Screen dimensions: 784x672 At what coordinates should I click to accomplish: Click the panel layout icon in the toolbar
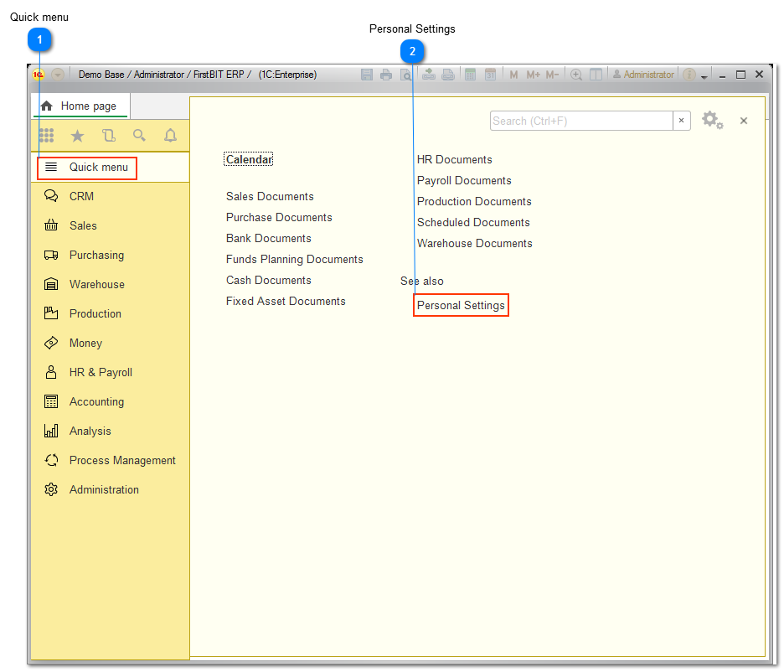click(596, 75)
